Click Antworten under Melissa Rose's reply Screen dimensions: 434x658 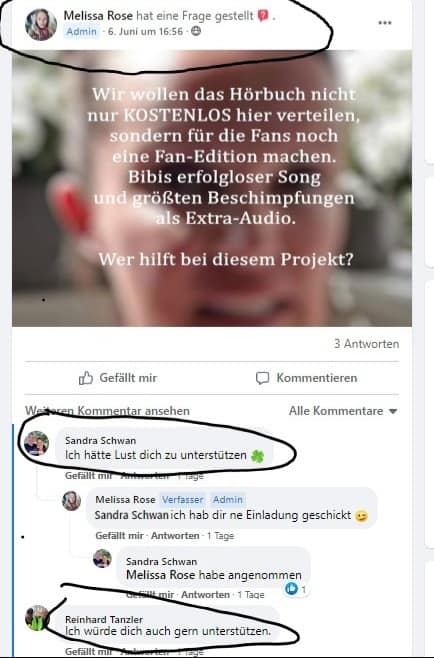tap(175, 535)
